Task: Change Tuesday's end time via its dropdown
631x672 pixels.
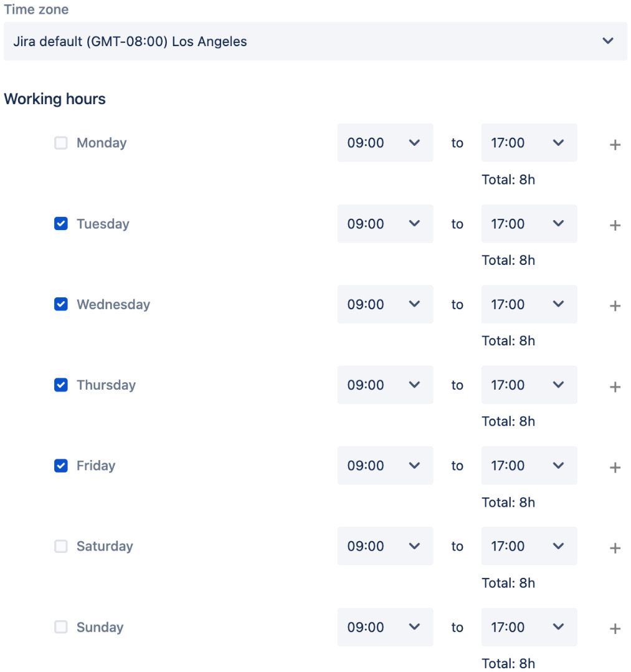Action: click(x=529, y=224)
